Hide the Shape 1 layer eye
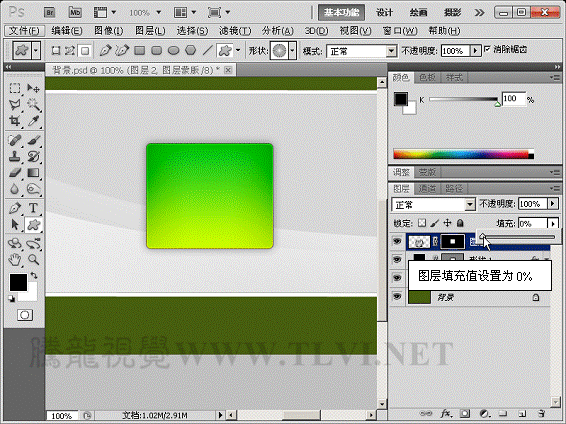 [x=397, y=259]
